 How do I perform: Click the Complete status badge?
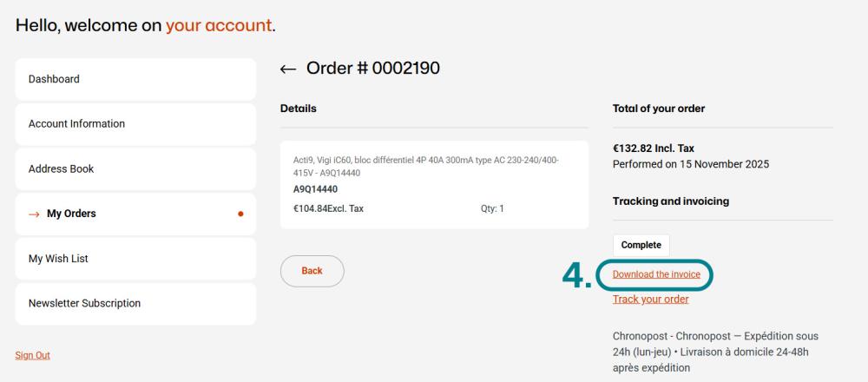point(641,245)
